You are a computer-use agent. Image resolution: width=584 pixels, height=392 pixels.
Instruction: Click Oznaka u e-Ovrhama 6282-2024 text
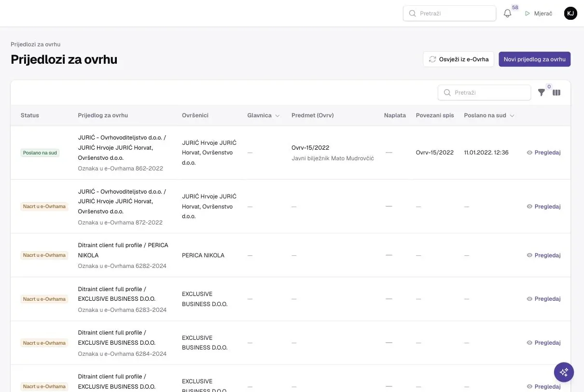click(x=122, y=266)
